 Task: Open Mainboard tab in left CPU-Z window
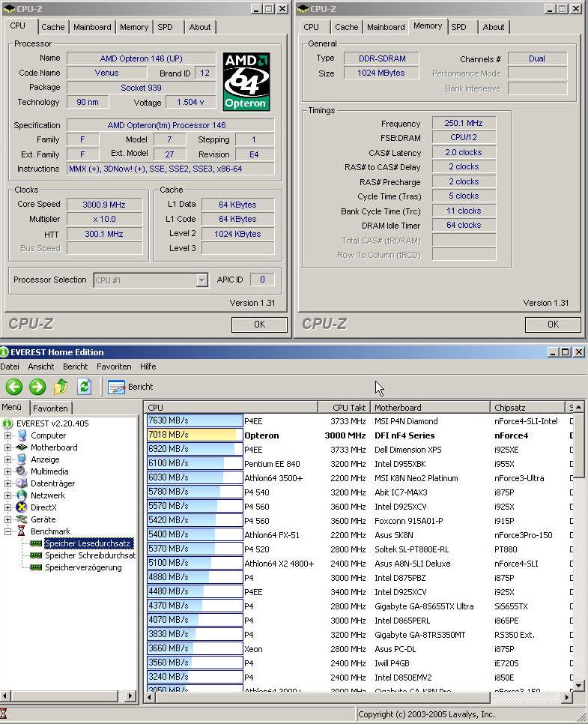tap(92, 27)
